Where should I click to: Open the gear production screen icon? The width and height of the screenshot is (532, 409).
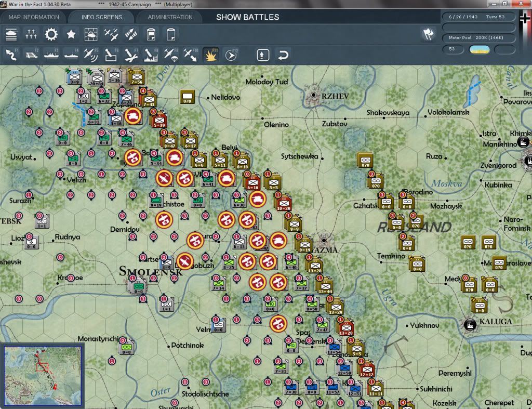click(51, 35)
